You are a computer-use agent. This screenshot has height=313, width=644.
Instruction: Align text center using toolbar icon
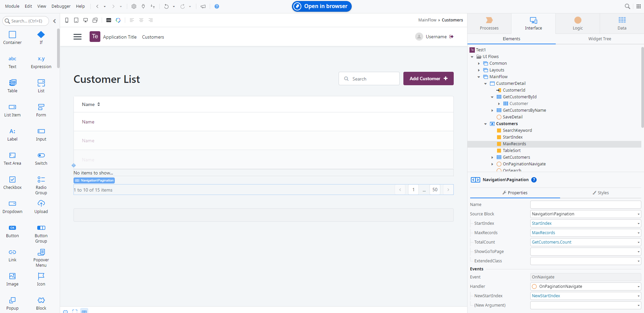(x=141, y=20)
